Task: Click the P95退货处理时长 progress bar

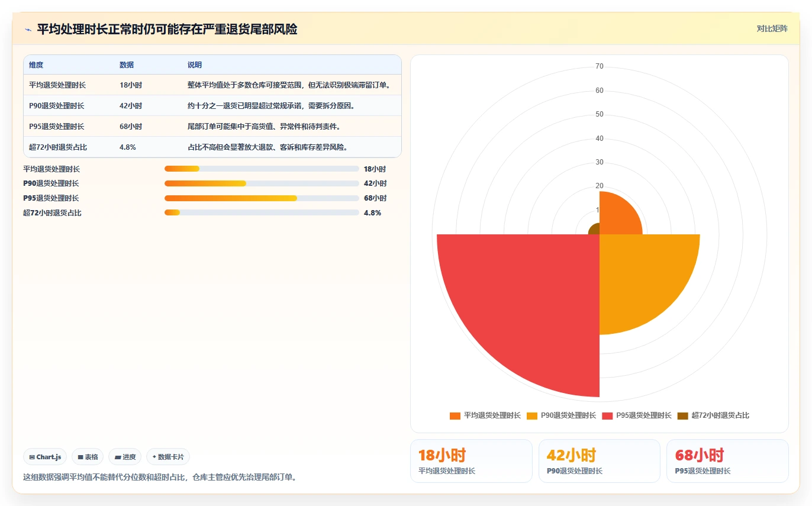Action: coord(262,198)
